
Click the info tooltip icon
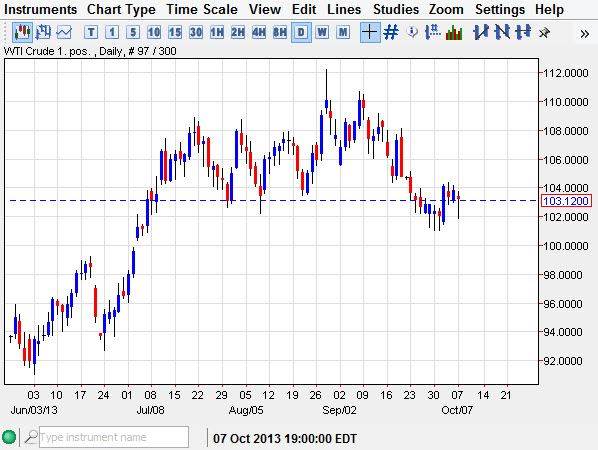[x=412, y=32]
